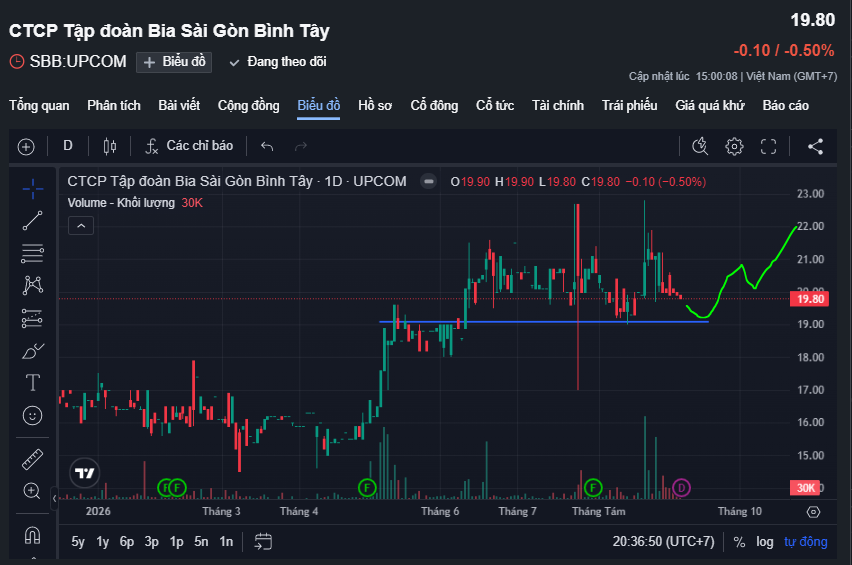
Task: Open the Báo cáo tab
Action: tap(785, 105)
